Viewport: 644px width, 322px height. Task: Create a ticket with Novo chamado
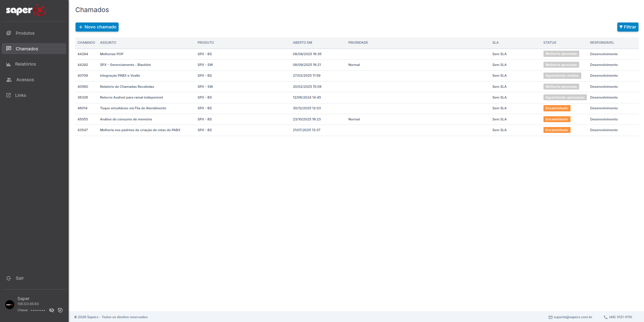point(97,27)
